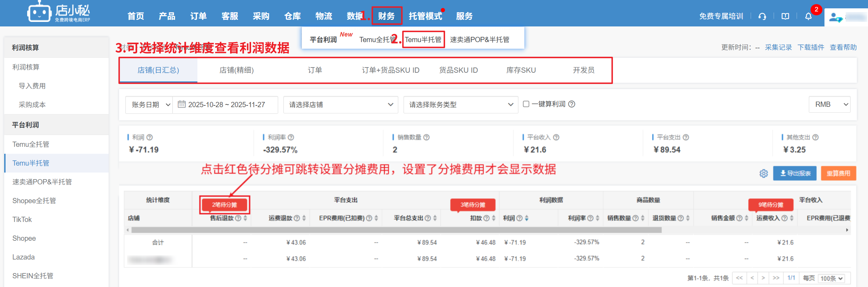Viewport: 868px width, 287px height.
Task: Click help icon next to 利润率 summary
Action: click(291, 137)
